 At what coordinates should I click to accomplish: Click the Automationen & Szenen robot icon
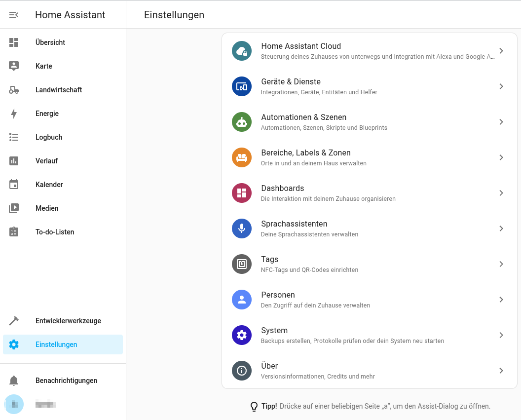pyautogui.click(x=241, y=122)
